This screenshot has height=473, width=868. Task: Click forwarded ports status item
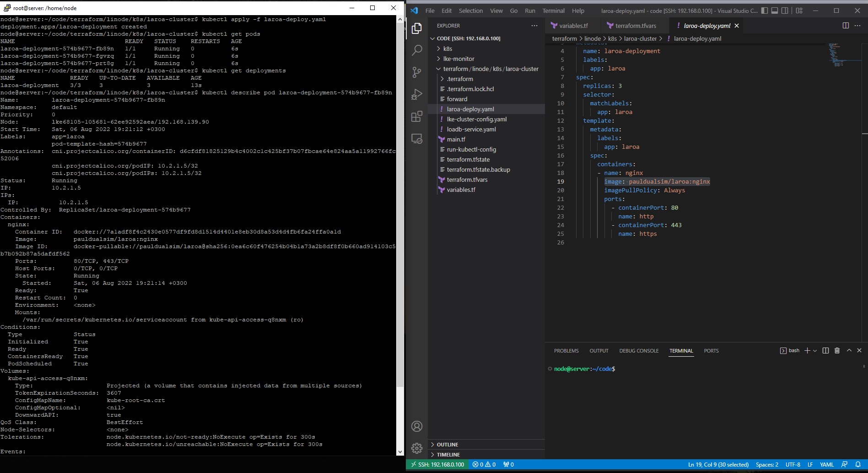tap(508, 464)
